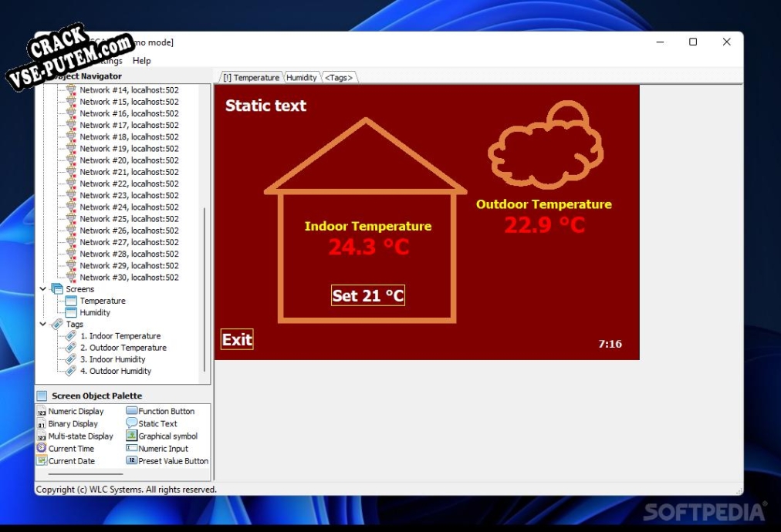781x532 pixels.
Task: Select the house graphical symbol
Action: 366,220
